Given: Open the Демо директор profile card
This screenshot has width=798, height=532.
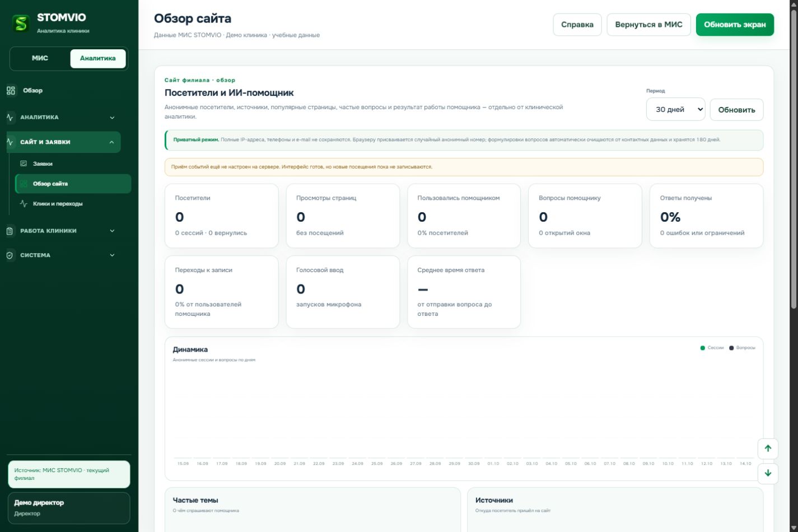Looking at the screenshot, I should (x=69, y=508).
